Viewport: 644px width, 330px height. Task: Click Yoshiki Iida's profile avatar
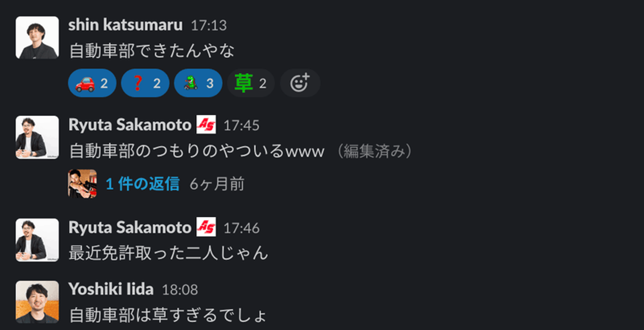point(37,302)
